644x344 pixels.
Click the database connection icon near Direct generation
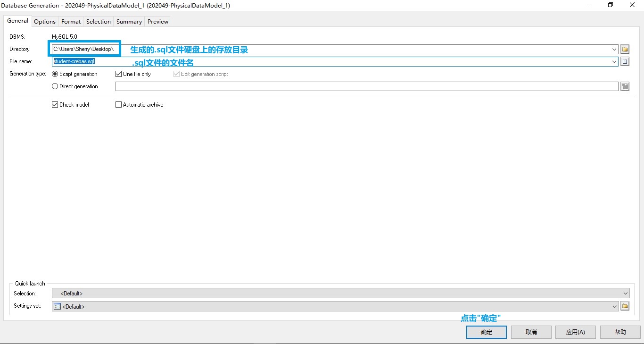click(625, 86)
